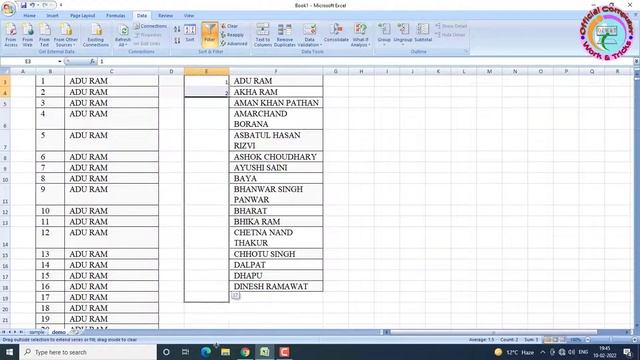Viewport: 640px width, 360px height.
Task: Click cell with AMAN KHAN PATHAN
Action: 276,103
